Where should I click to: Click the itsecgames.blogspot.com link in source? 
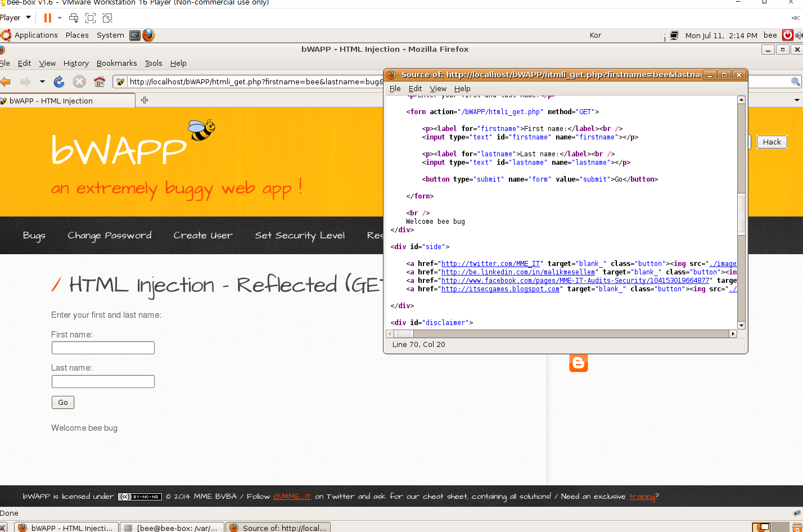click(x=500, y=289)
